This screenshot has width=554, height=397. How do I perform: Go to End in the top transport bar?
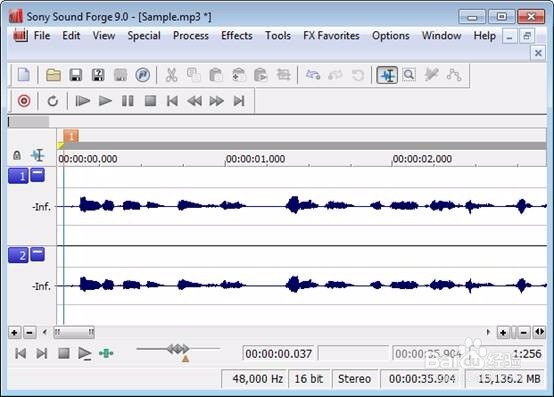(x=239, y=101)
